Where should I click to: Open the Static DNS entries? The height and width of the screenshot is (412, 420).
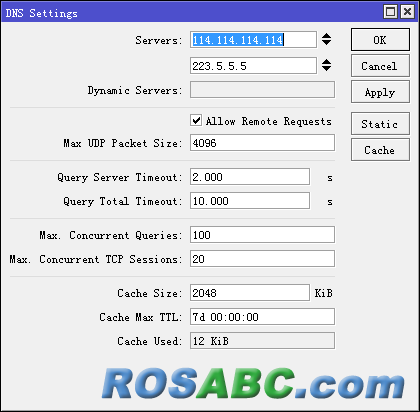click(x=380, y=124)
